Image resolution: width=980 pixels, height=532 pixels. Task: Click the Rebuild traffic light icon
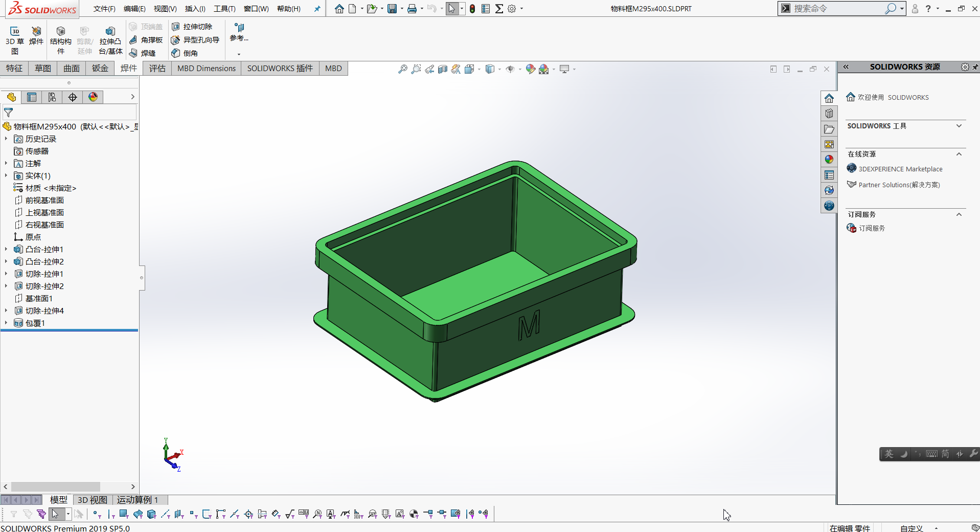472,9
